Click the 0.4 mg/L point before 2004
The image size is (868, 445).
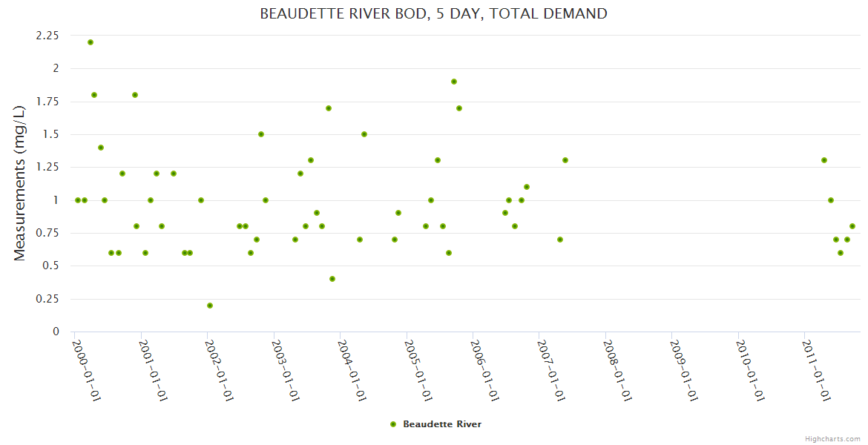332,279
